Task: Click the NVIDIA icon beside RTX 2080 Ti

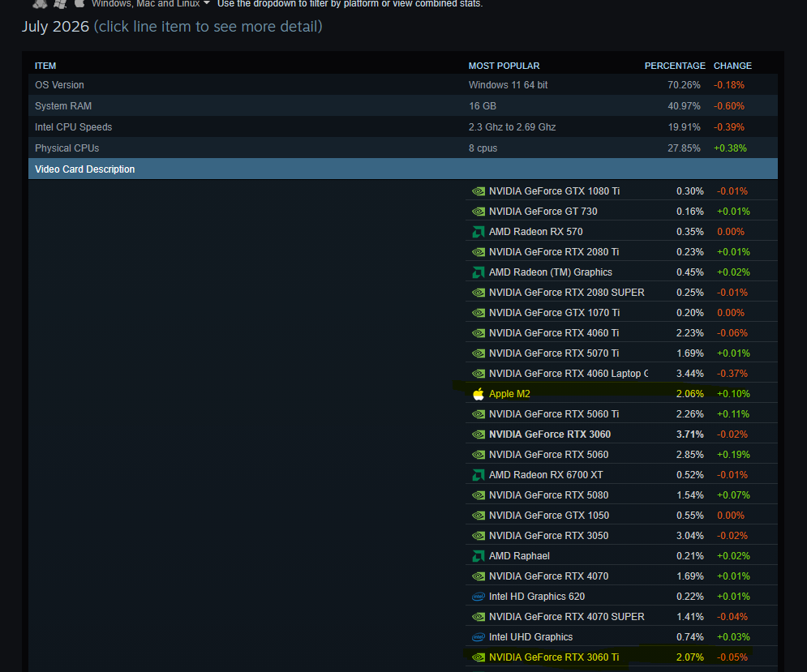Action: click(479, 252)
